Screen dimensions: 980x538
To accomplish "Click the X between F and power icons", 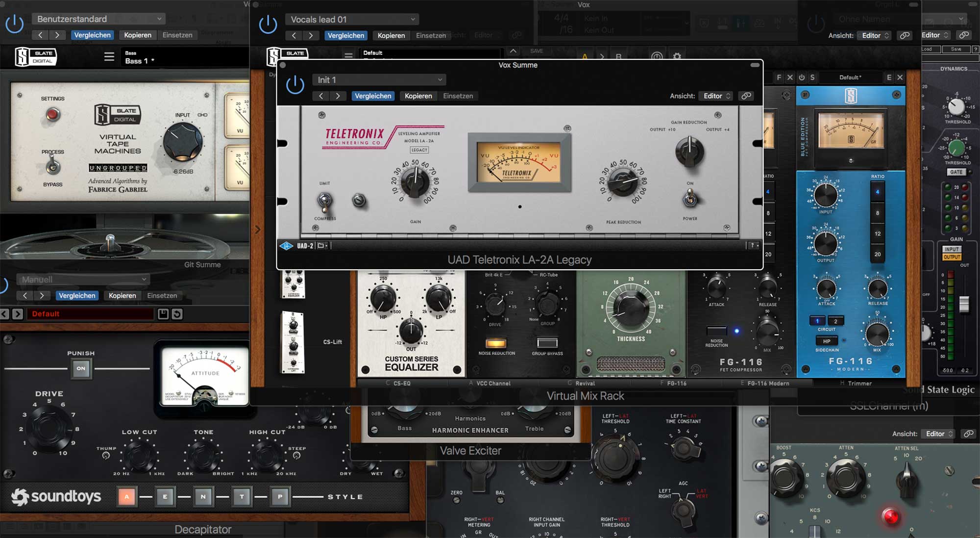I will 790,77.
